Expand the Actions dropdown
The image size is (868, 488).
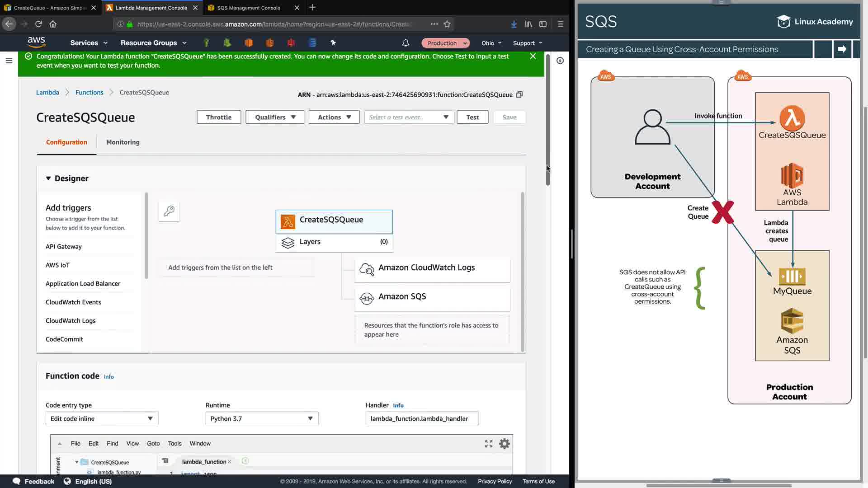point(334,117)
